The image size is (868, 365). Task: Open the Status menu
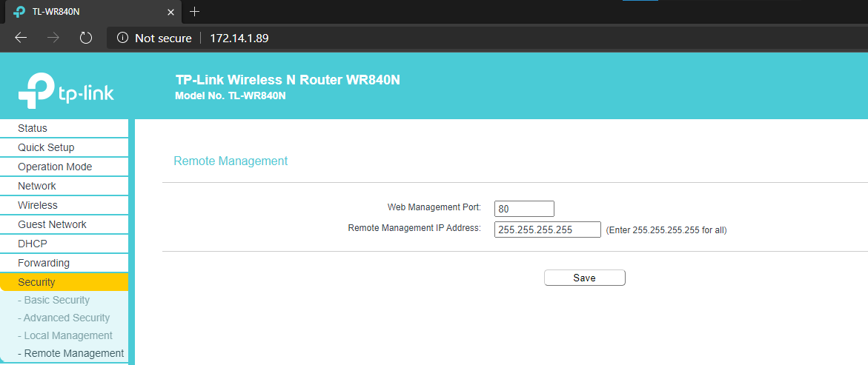(64, 128)
